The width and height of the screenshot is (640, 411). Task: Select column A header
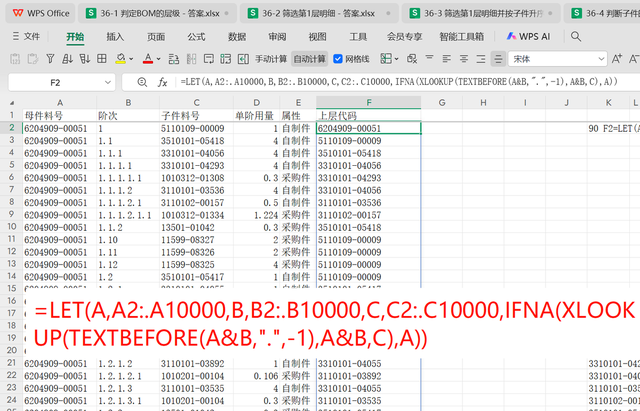click(60, 102)
